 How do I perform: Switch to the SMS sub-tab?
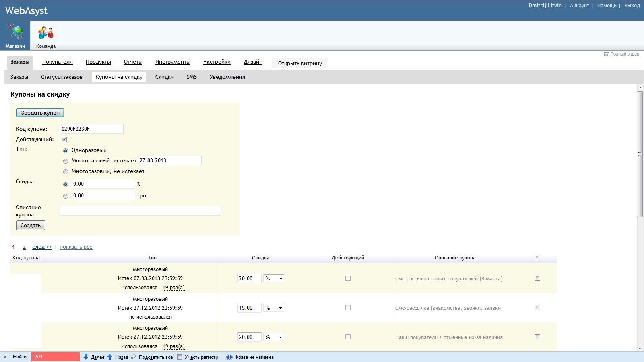tap(192, 77)
